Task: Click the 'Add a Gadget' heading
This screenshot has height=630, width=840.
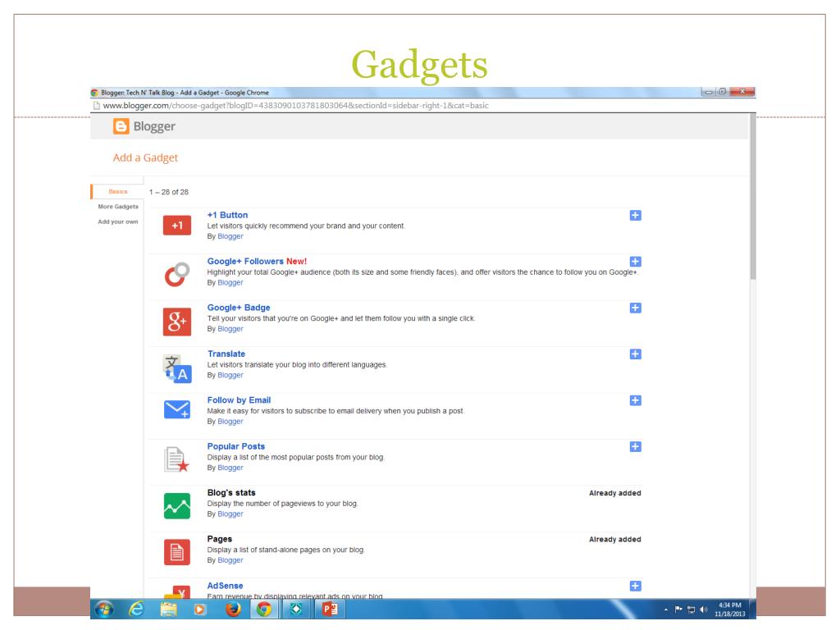Action: coord(145,158)
